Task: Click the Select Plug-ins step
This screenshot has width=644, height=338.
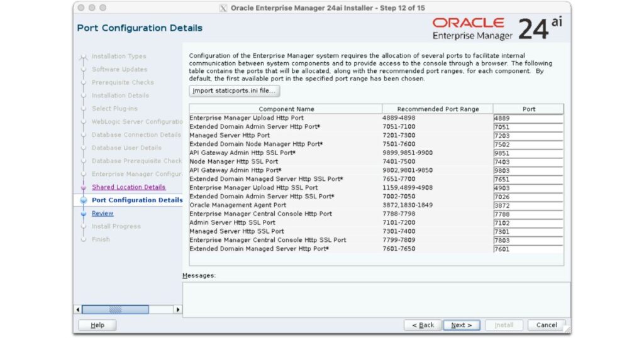Action: (x=114, y=109)
